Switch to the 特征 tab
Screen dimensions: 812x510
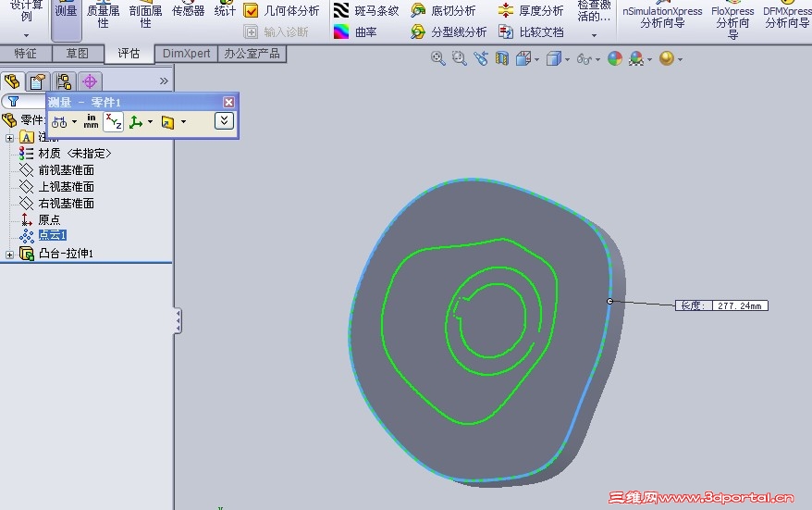point(25,54)
